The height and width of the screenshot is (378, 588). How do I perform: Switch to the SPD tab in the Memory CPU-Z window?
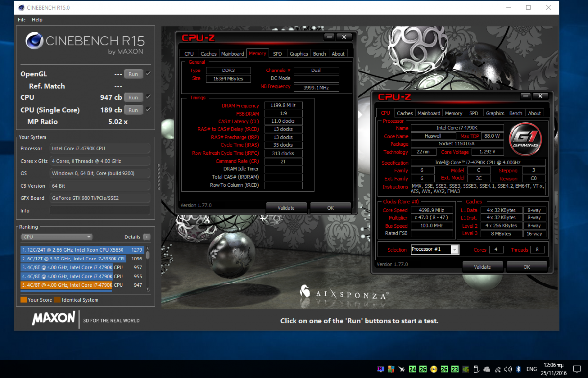click(x=277, y=54)
